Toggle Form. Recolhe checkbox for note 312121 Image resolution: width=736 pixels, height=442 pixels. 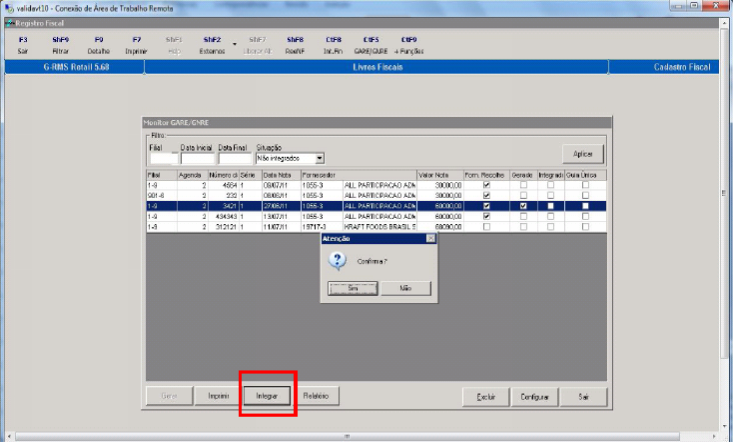[x=486, y=227]
